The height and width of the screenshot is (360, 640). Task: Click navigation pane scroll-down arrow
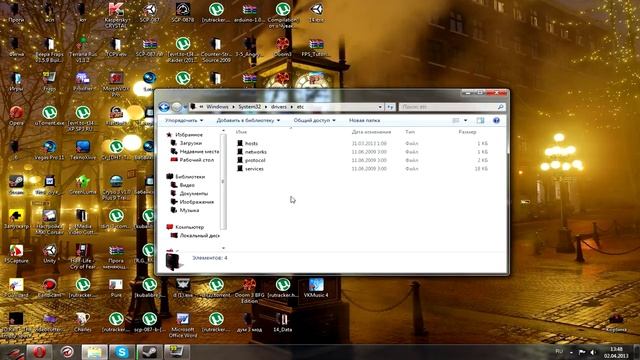pyautogui.click(x=223, y=248)
